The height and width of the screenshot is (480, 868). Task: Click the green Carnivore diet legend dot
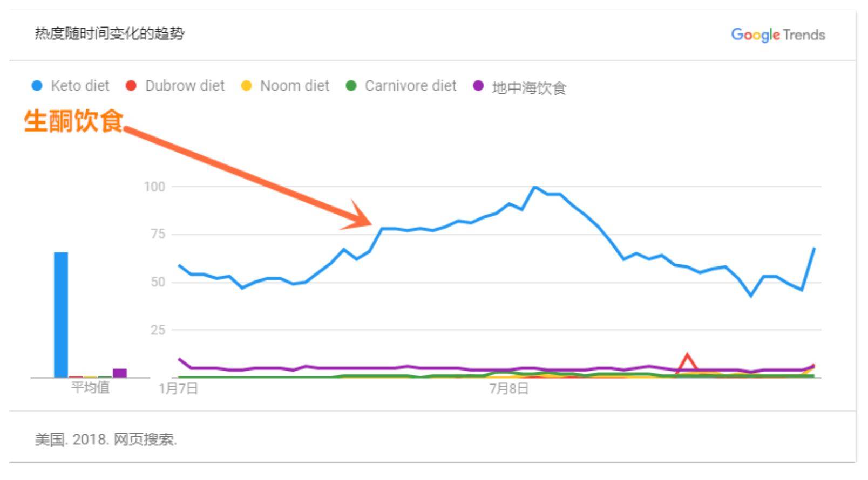[x=351, y=86]
